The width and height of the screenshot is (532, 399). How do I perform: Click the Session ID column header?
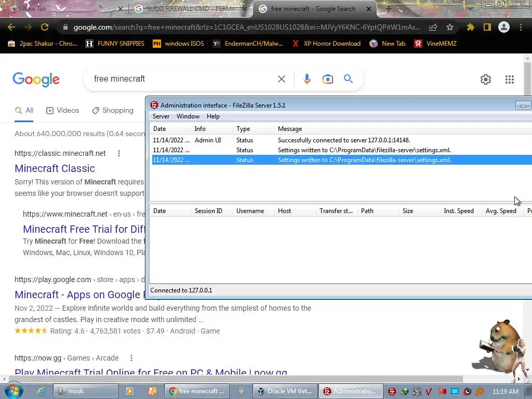pos(212,211)
